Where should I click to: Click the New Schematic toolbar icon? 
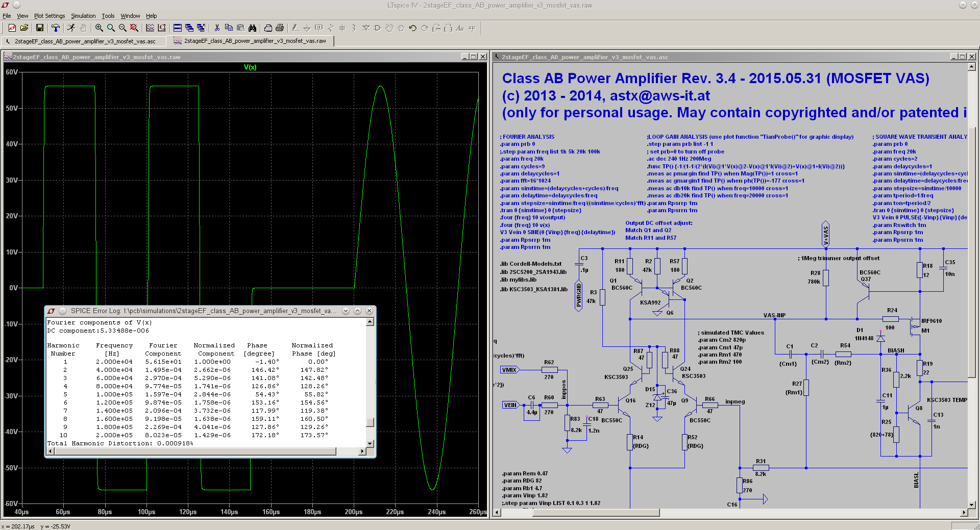12,28
